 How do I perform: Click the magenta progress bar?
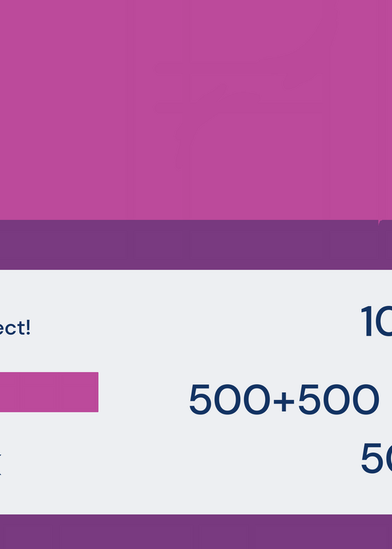(49, 392)
